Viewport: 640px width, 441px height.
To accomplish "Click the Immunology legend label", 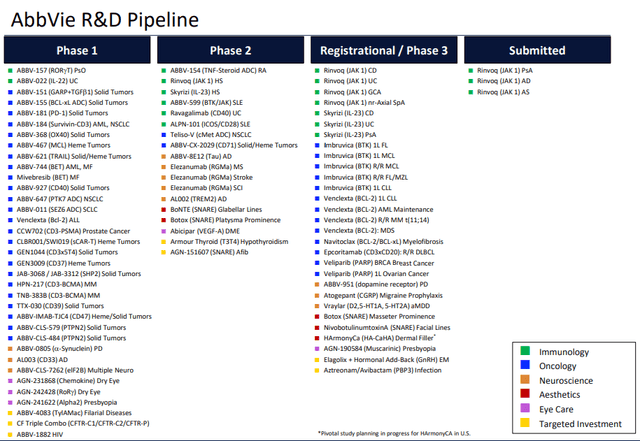I will click(564, 352).
